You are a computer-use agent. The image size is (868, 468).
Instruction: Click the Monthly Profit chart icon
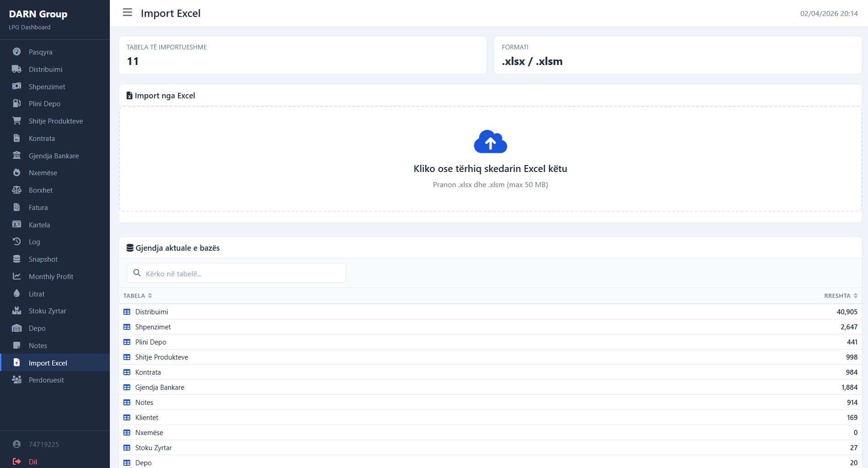point(17,276)
